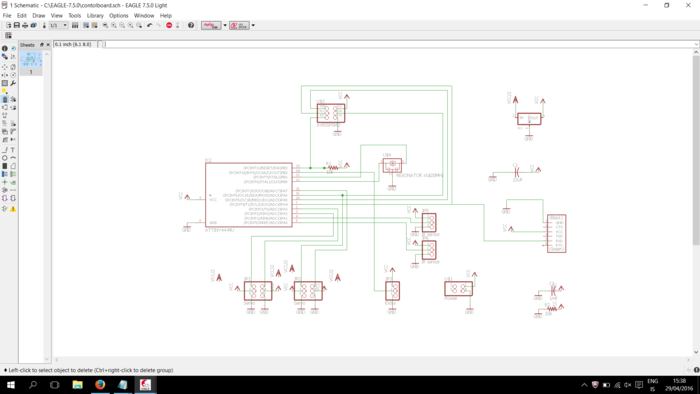Image resolution: width=700 pixels, height=394 pixels.
Task: Click into the command line input field
Action: click(399, 44)
